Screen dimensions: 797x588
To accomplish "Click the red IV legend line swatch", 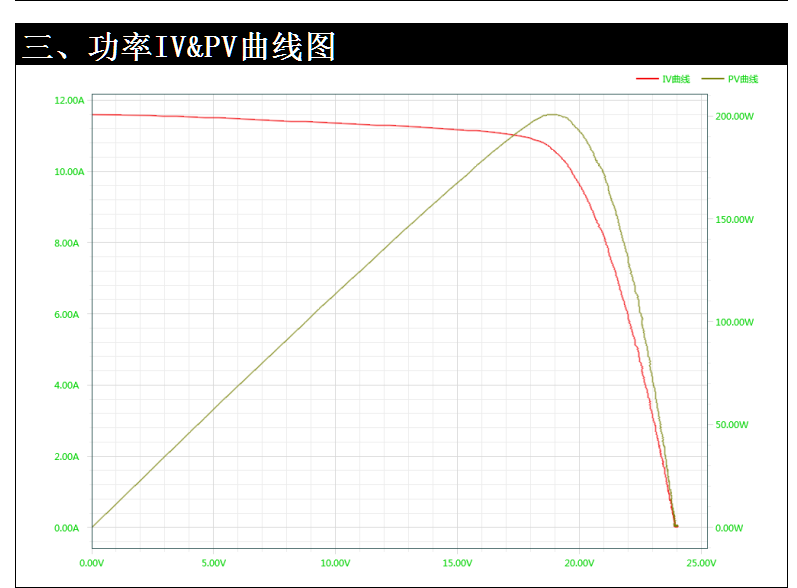I will tap(647, 79).
